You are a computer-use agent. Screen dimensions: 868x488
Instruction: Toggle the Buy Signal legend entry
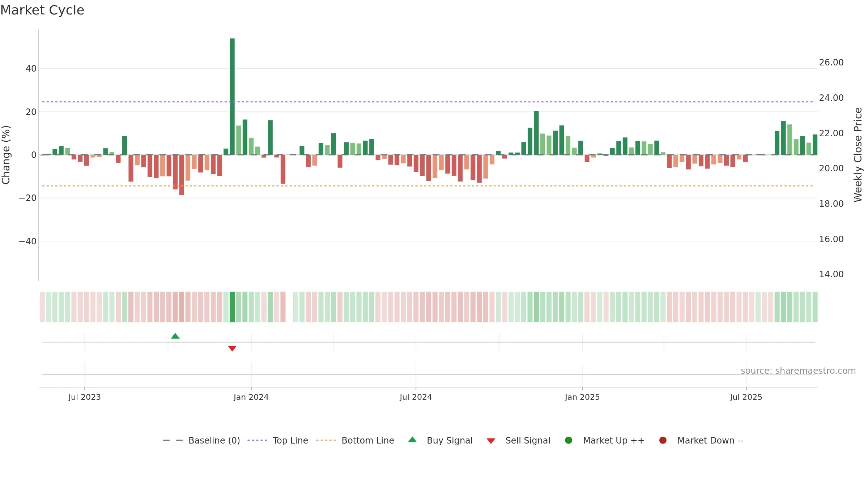[440, 440]
